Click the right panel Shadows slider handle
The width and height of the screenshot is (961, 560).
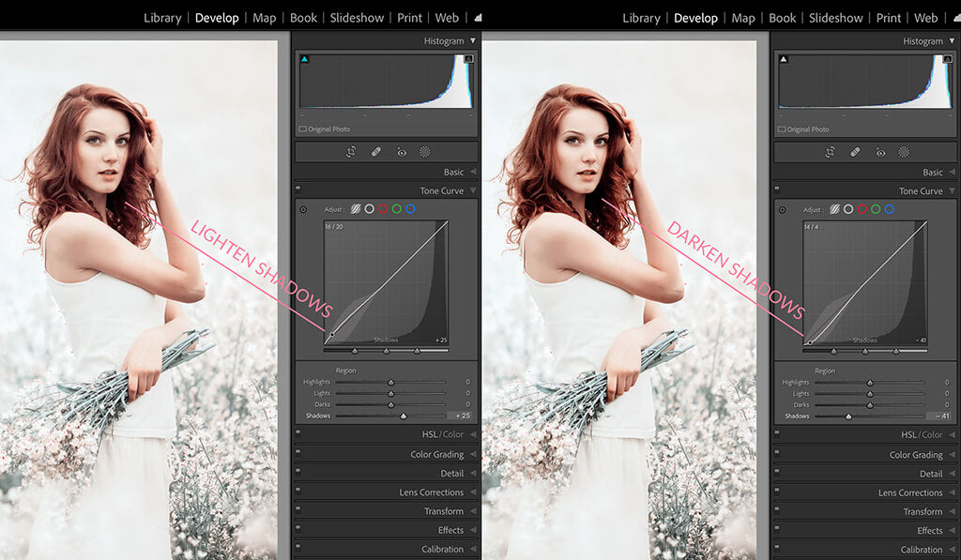(x=848, y=416)
